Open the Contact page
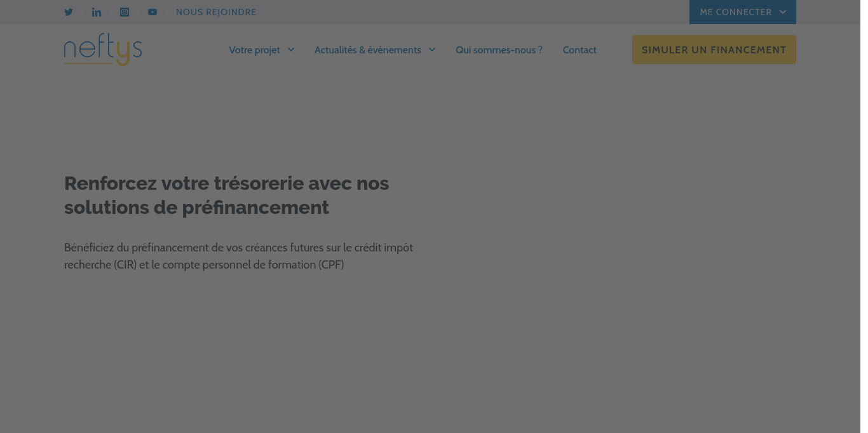This screenshot has height=433, width=868. 580,50
